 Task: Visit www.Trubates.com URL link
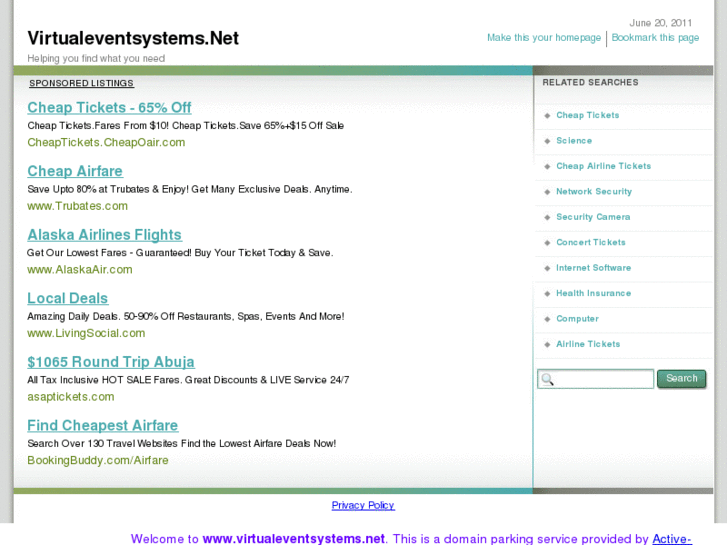click(77, 206)
